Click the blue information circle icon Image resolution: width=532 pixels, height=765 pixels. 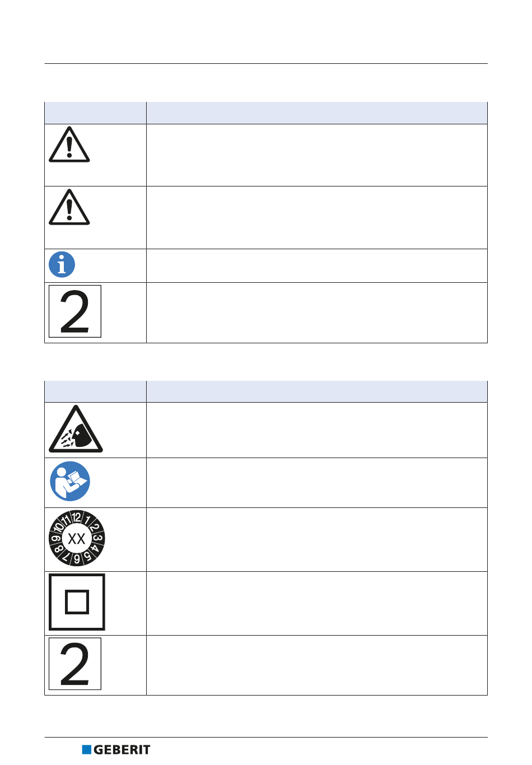click(62, 264)
